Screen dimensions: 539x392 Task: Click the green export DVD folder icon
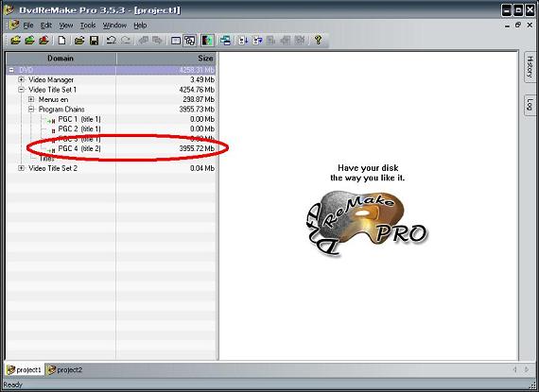coord(29,41)
